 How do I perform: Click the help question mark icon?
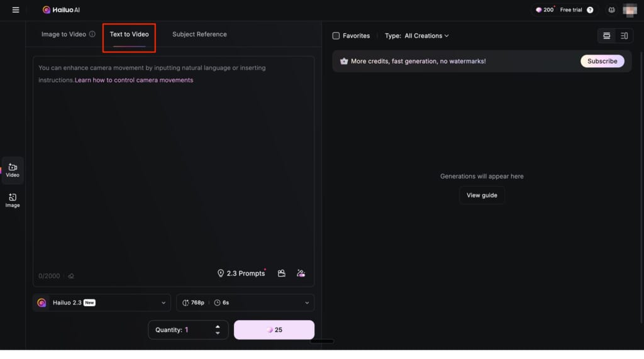[x=590, y=10]
